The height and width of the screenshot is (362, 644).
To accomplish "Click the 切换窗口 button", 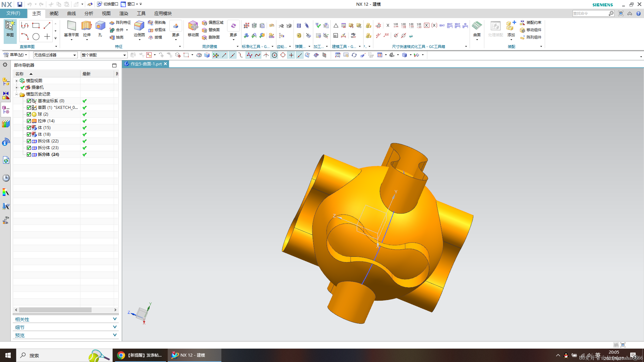I will click(x=108, y=4).
